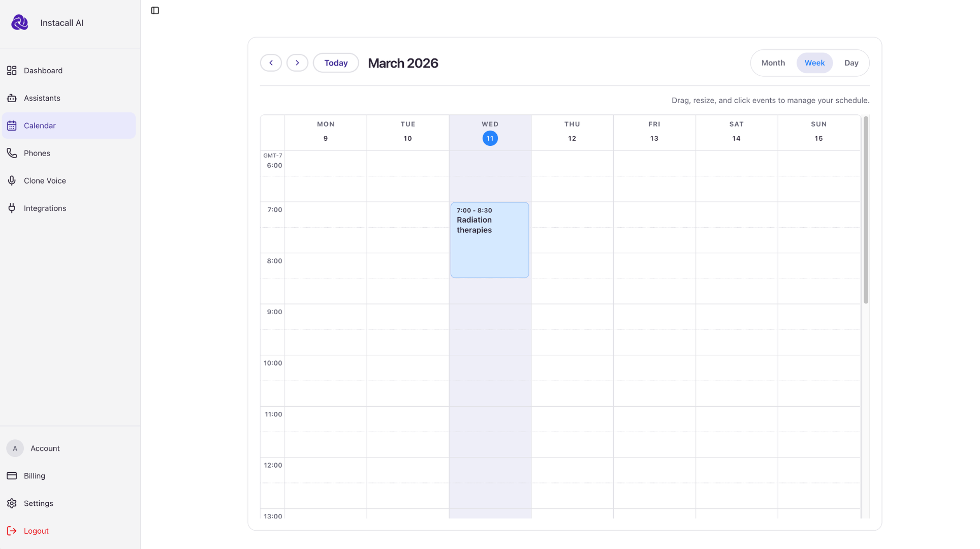Select the Week view tab
This screenshot has height=549, width=980.
[814, 63]
